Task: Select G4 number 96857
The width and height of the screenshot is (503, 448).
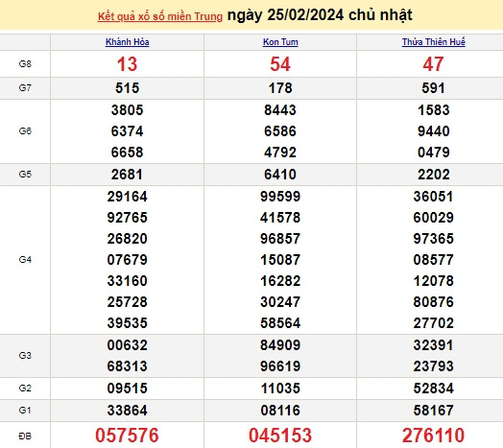Action: point(280,239)
